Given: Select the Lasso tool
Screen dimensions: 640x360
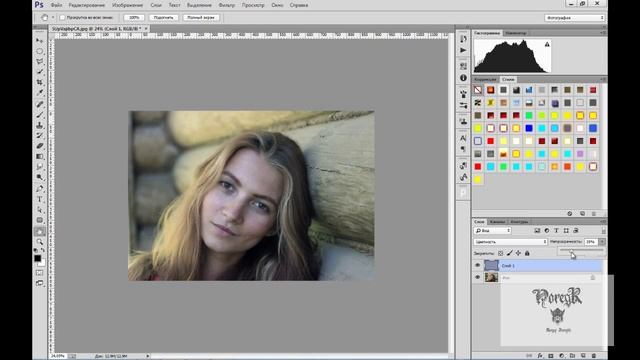Looking at the screenshot, I should 40,61.
